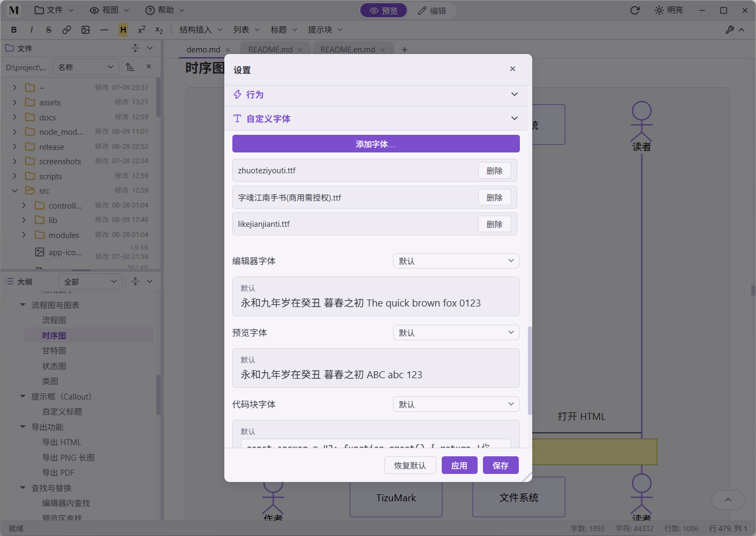Open the Help menu
756x536 pixels.
click(x=165, y=10)
